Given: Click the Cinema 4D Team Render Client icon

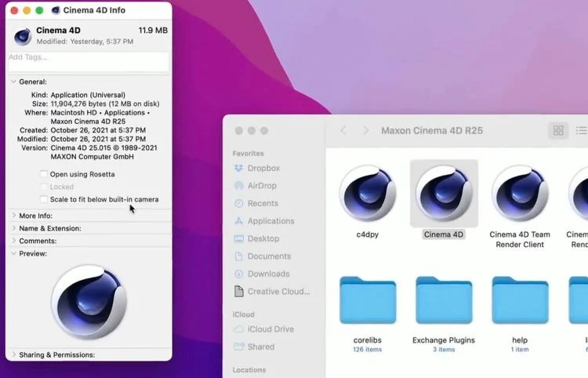Looking at the screenshot, I should click(519, 194).
